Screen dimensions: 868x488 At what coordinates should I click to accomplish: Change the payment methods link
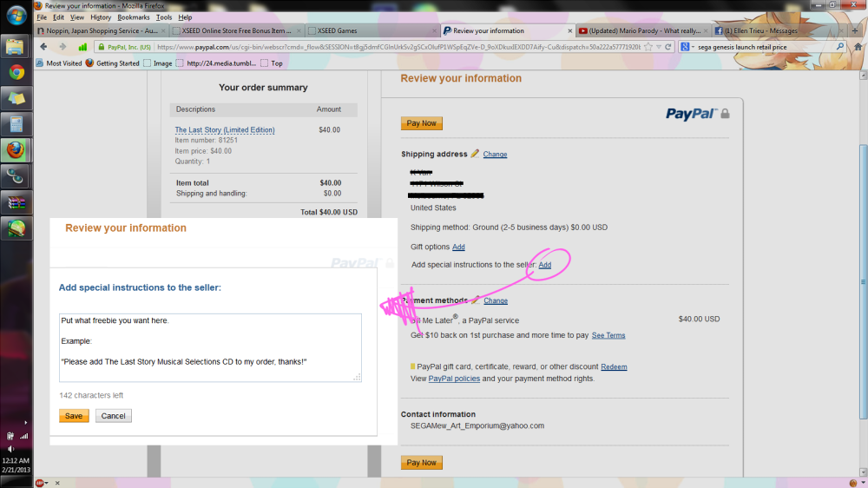(496, 300)
